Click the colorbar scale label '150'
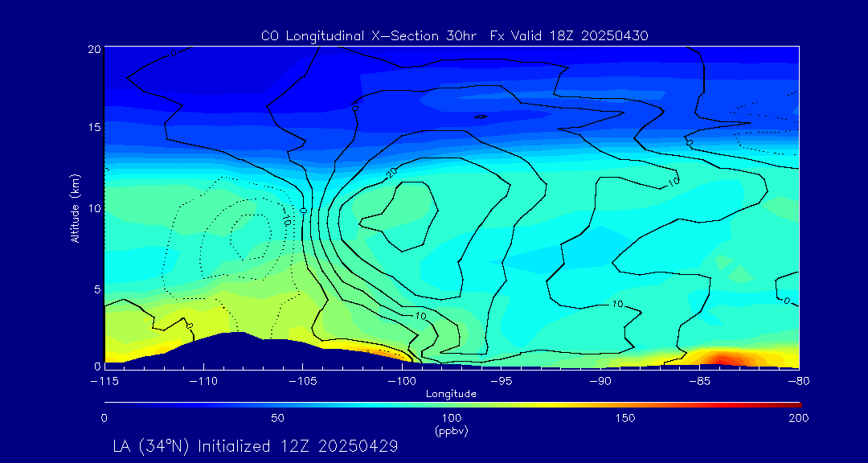This screenshot has height=463, width=868. point(625,418)
